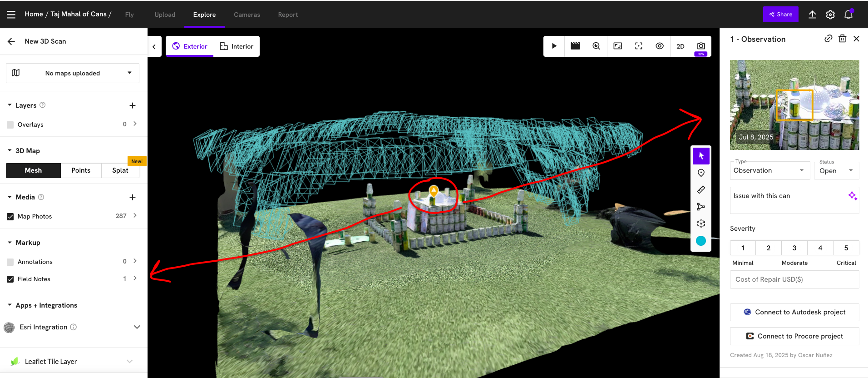
Task: Click Connect to Procore project
Action: [x=794, y=336]
